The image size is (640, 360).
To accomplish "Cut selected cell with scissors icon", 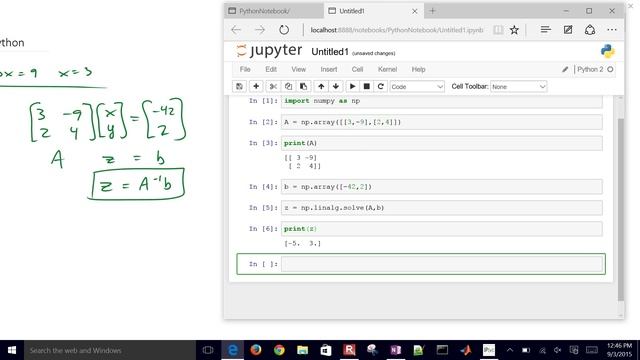I will (x=273, y=87).
